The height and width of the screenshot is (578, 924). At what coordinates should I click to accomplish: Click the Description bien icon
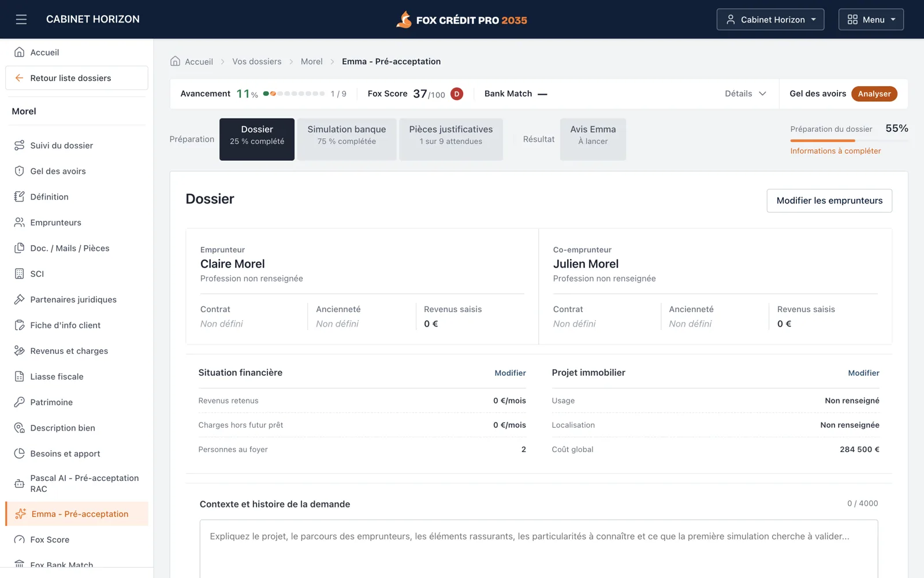(x=19, y=428)
